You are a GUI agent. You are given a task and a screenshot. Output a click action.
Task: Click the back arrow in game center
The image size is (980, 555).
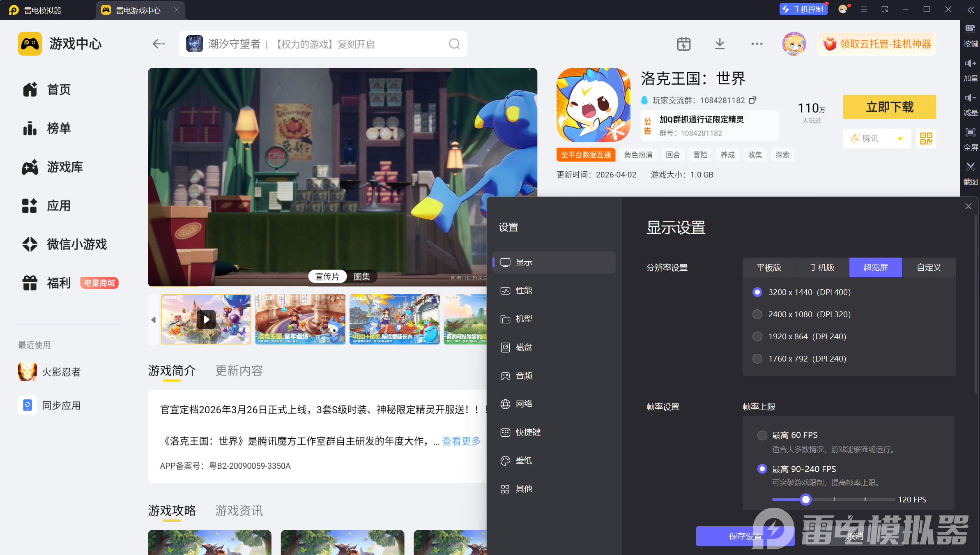click(x=159, y=44)
